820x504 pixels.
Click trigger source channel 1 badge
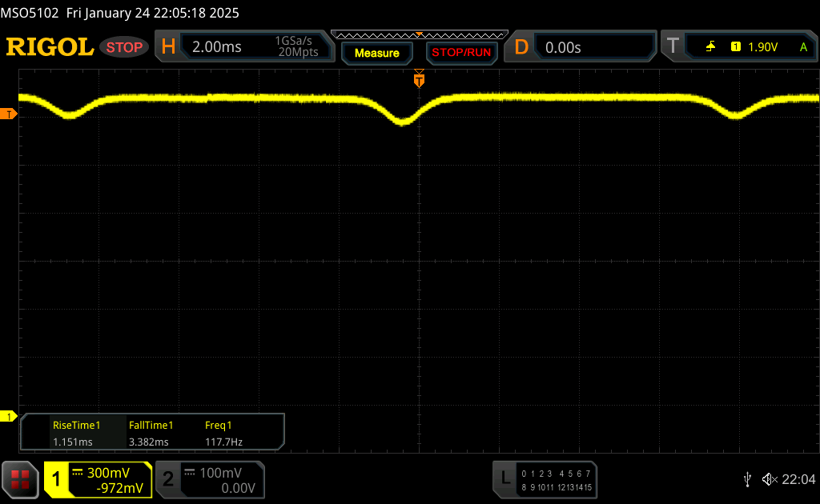[x=736, y=47]
